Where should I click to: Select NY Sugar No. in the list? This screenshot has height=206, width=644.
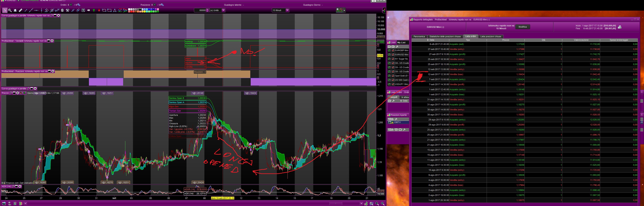402,59
